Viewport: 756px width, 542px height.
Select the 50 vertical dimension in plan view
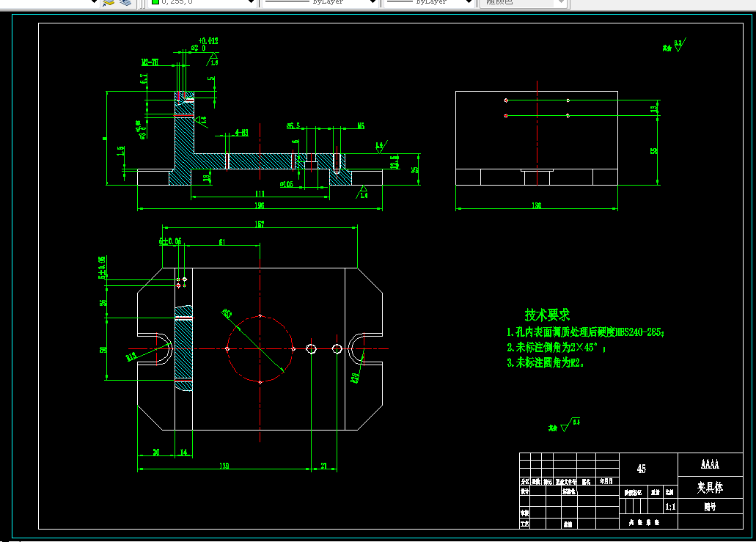tap(103, 350)
